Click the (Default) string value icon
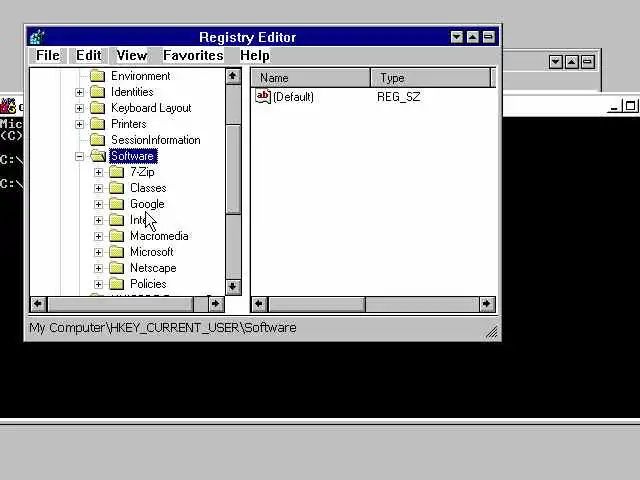The width and height of the screenshot is (640, 480). [x=263, y=96]
